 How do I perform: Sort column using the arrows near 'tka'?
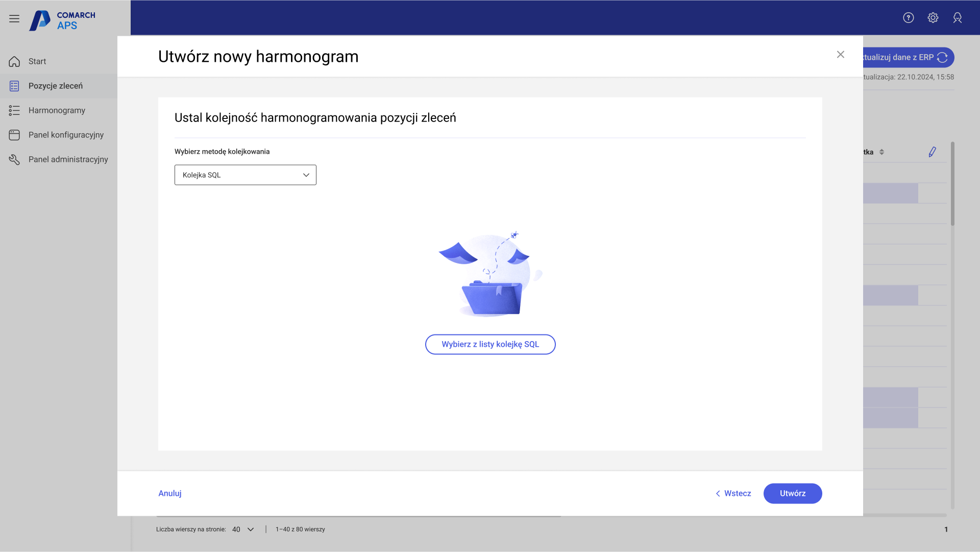(x=881, y=152)
